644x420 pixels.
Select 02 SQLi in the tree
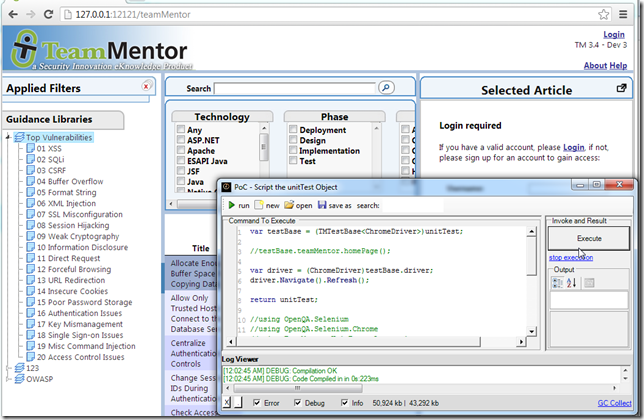49,159
